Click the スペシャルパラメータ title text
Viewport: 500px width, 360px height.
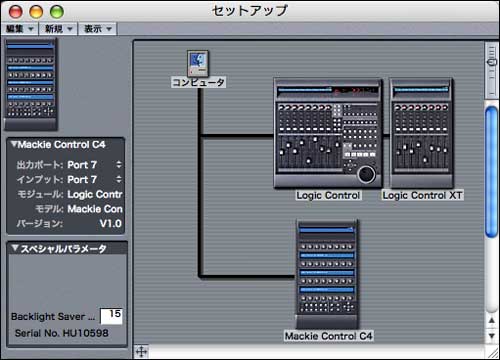click(63, 249)
